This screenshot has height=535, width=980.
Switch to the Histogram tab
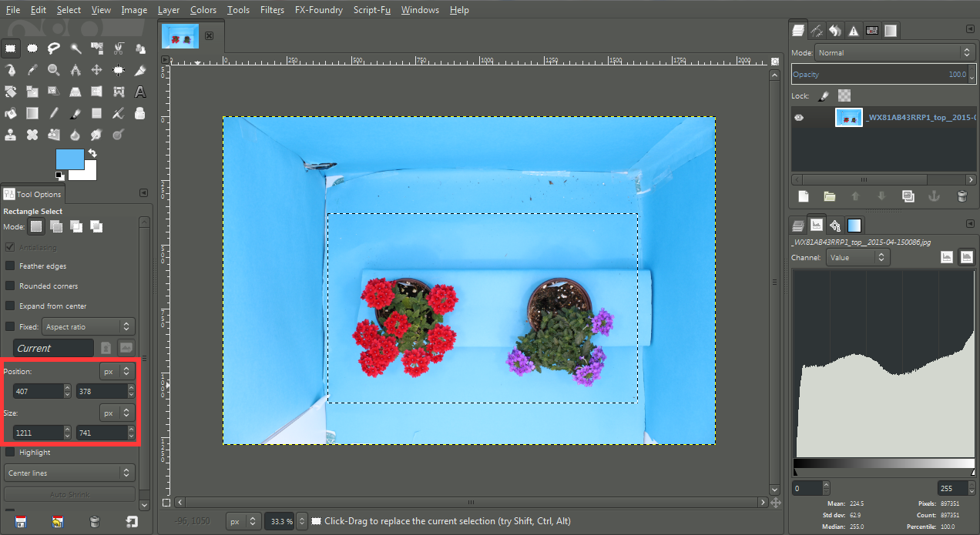tap(816, 225)
